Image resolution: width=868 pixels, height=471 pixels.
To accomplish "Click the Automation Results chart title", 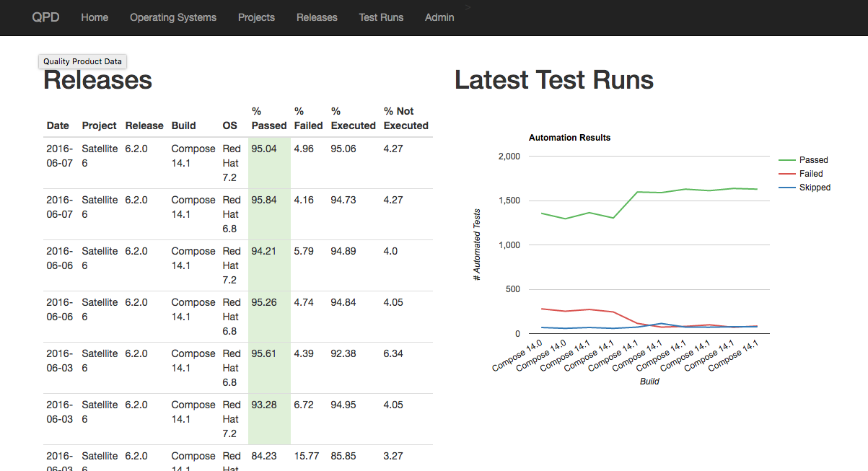I will click(569, 138).
